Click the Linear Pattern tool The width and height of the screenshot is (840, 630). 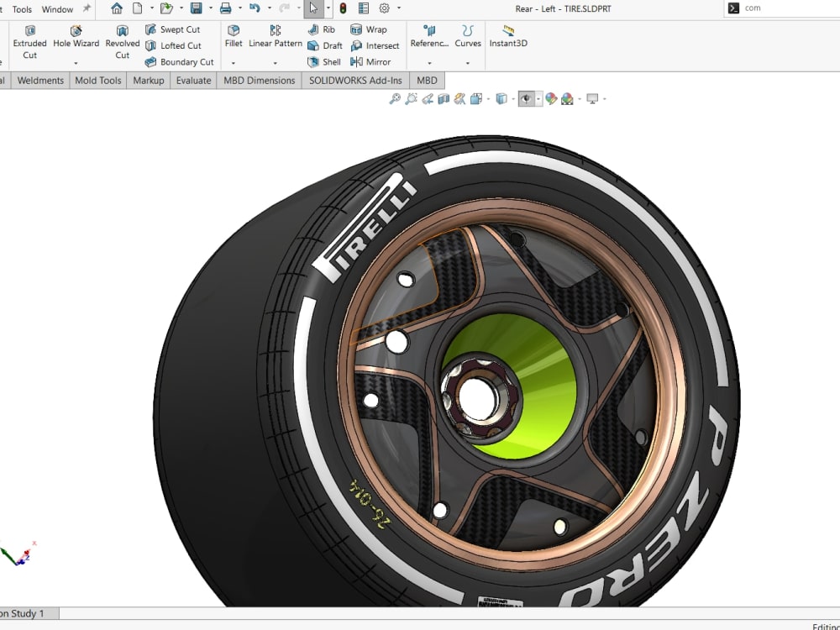[x=276, y=37]
